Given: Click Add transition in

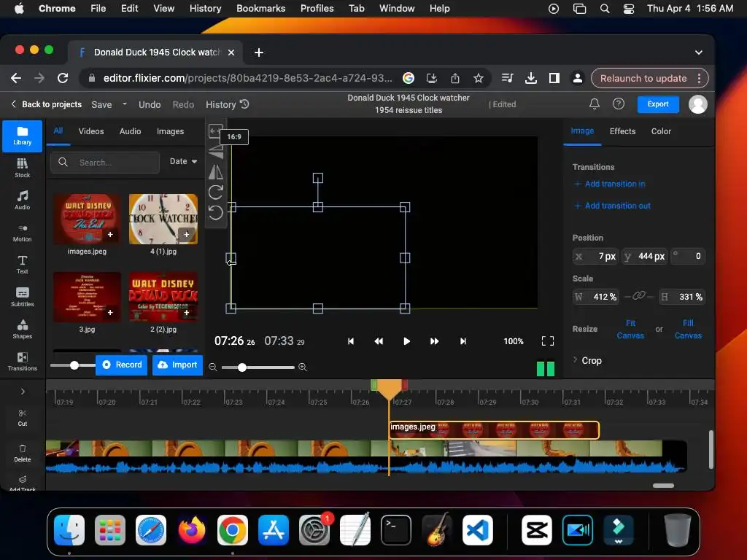Looking at the screenshot, I should (610, 184).
